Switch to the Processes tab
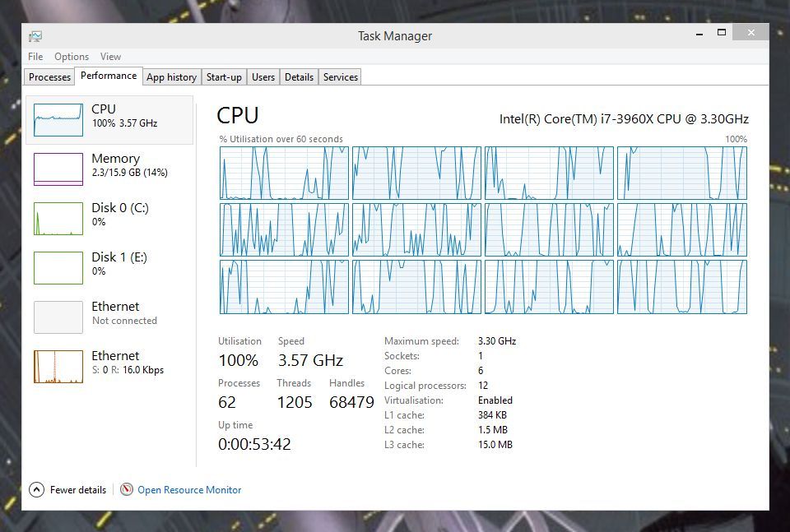 (49, 76)
